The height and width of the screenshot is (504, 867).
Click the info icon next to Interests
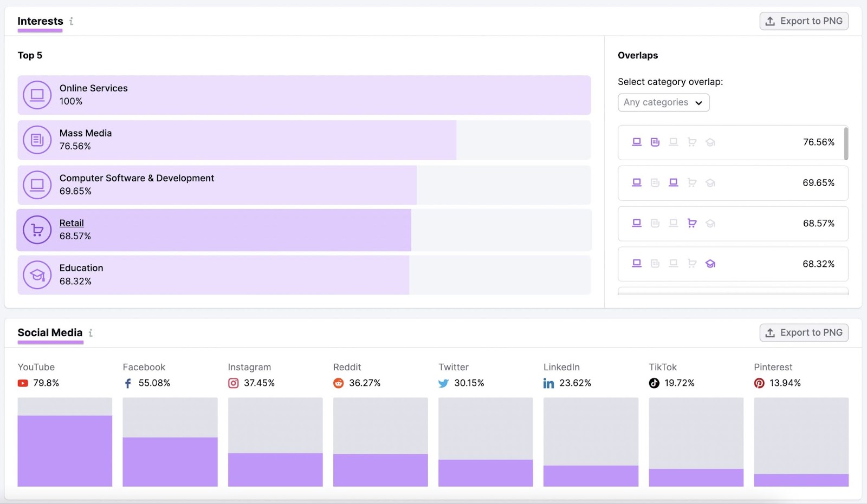(71, 22)
